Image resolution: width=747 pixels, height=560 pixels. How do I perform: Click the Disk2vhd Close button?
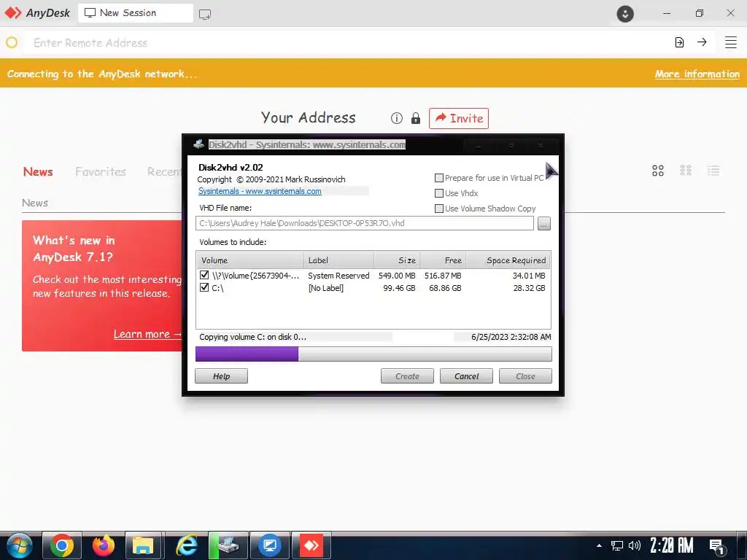click(x=525, y=376)
